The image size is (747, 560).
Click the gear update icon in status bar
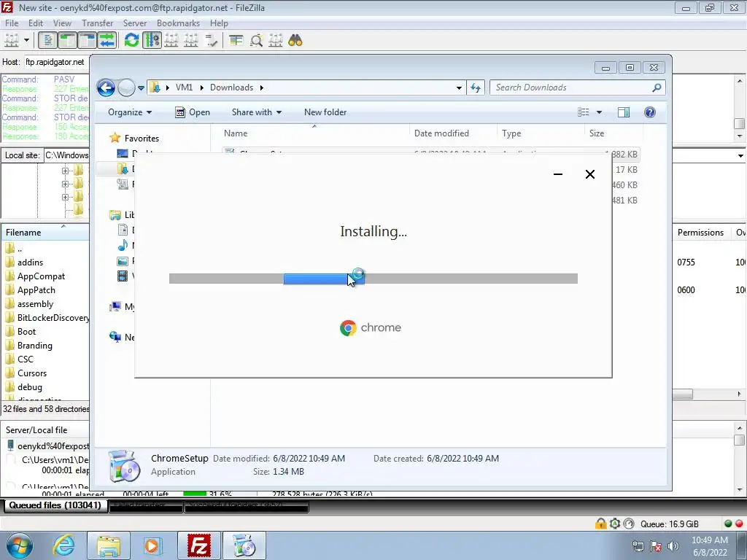[x=614, y=524]
